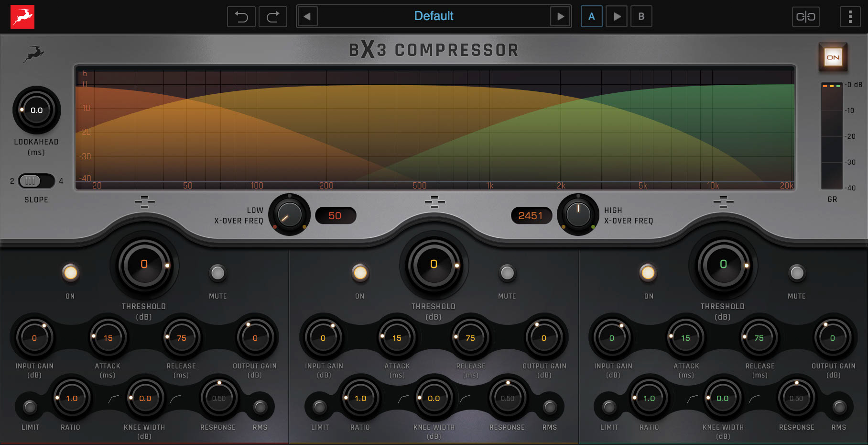Mute the mid band
Viewport: 868px width, 445px height.
[508, 273]
